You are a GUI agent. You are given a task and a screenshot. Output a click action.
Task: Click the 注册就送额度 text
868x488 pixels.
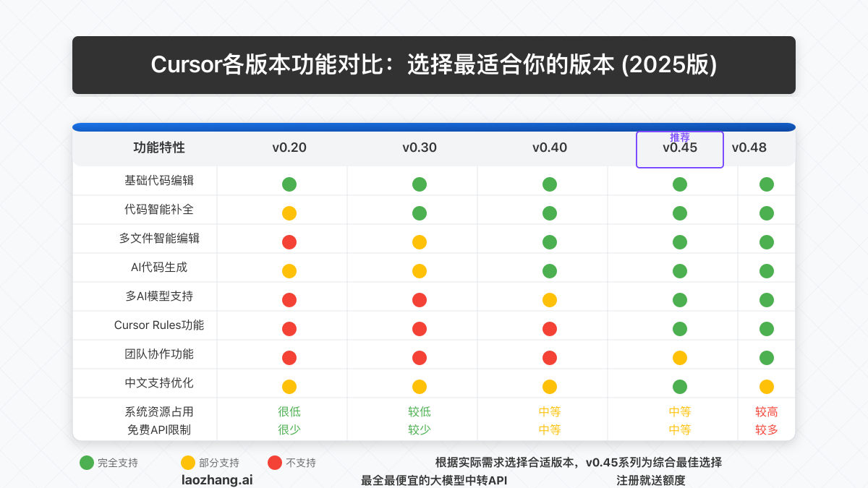pos(651,481)
